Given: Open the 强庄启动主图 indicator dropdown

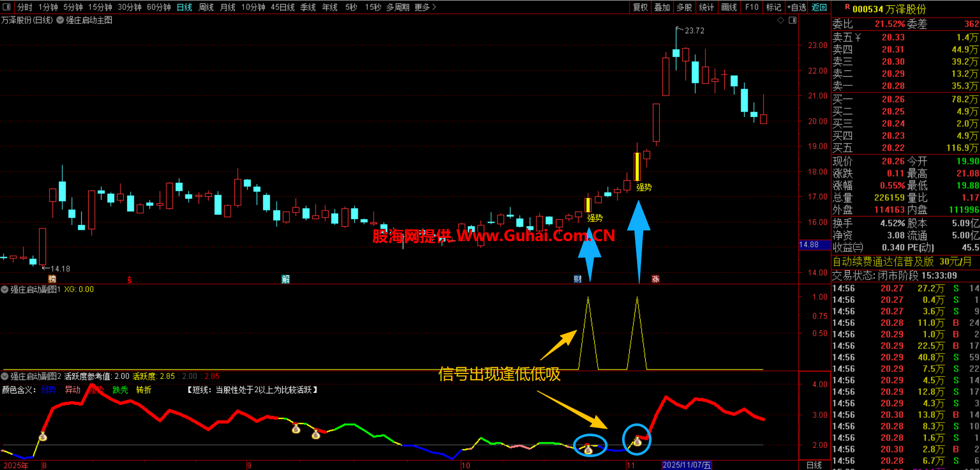Looking at the screenshot, I should 60,20.
